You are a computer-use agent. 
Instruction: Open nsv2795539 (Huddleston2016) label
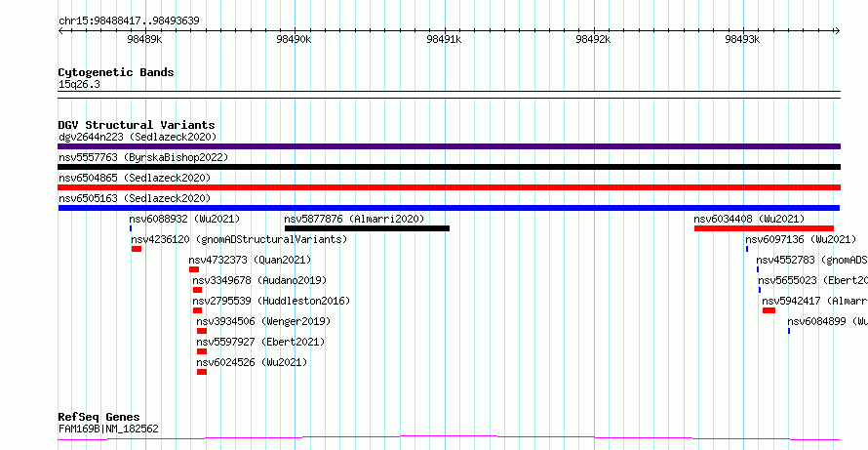click(271, 301)
